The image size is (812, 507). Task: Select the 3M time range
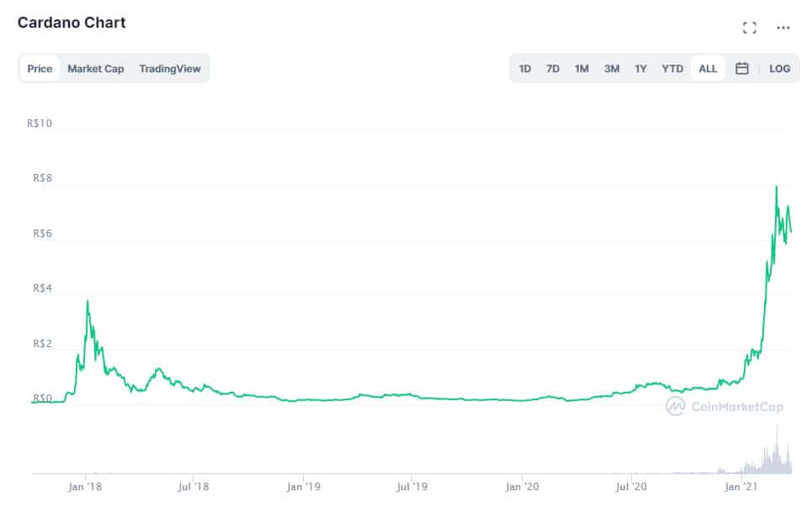(x=612, y=68)
